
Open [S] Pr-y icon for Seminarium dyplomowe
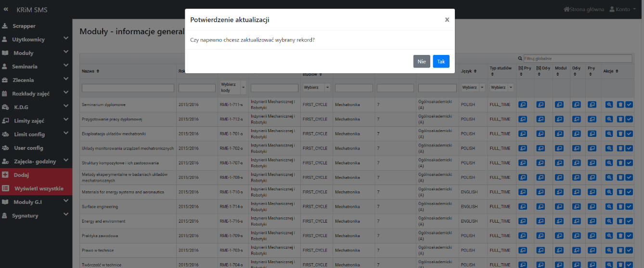tap(523, 105)
